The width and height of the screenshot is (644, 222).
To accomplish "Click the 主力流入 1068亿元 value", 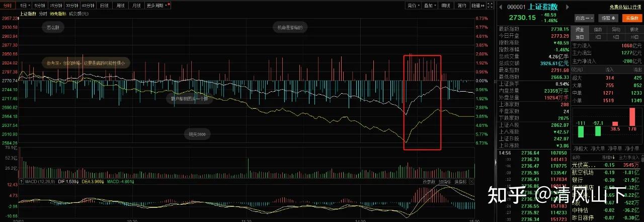I will pyautogui.click(x=632, y=46).
